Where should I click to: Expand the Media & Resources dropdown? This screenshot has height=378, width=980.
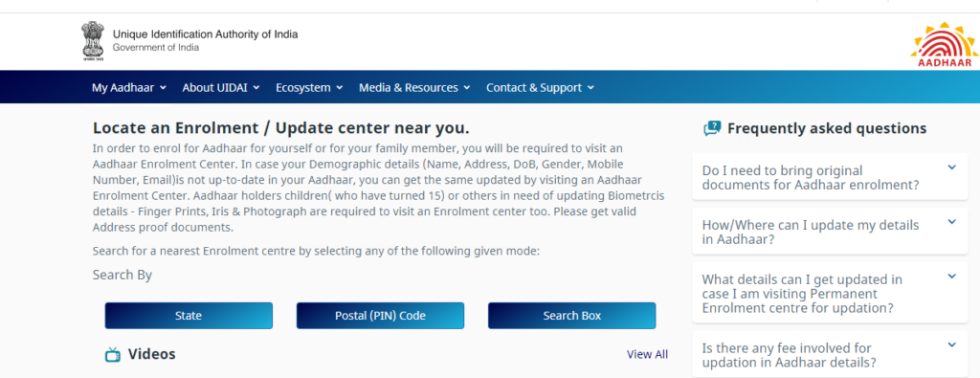pos(414,87)
